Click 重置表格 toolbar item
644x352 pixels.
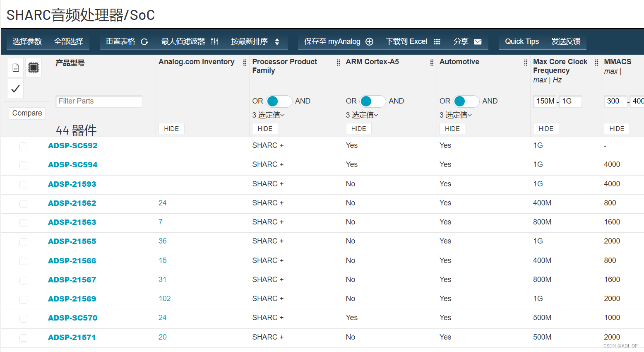click(120, 41)
